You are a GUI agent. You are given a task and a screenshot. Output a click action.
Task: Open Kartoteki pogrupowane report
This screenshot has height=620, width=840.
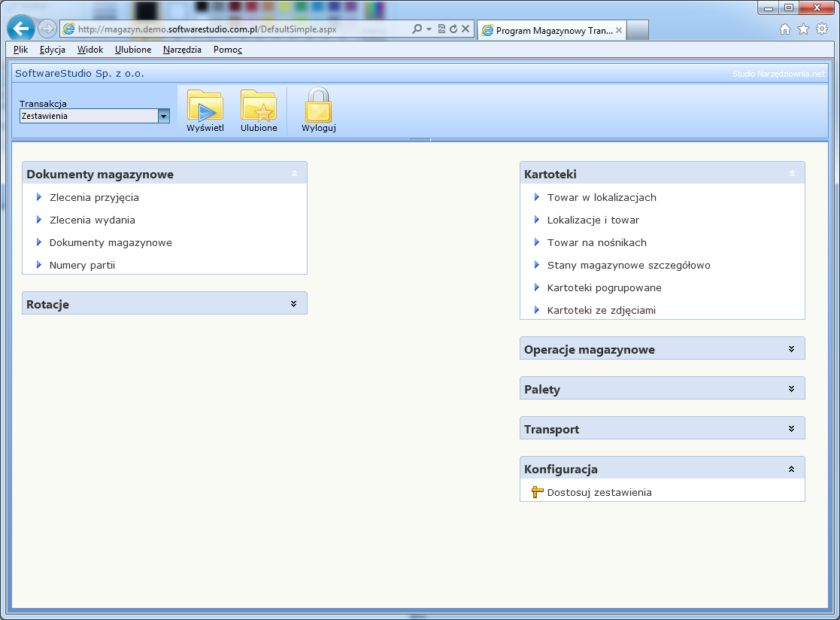pos(605,287)
